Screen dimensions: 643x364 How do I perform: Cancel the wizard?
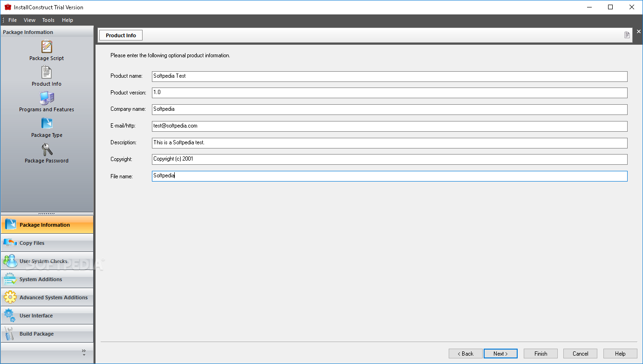click(581, 354)
